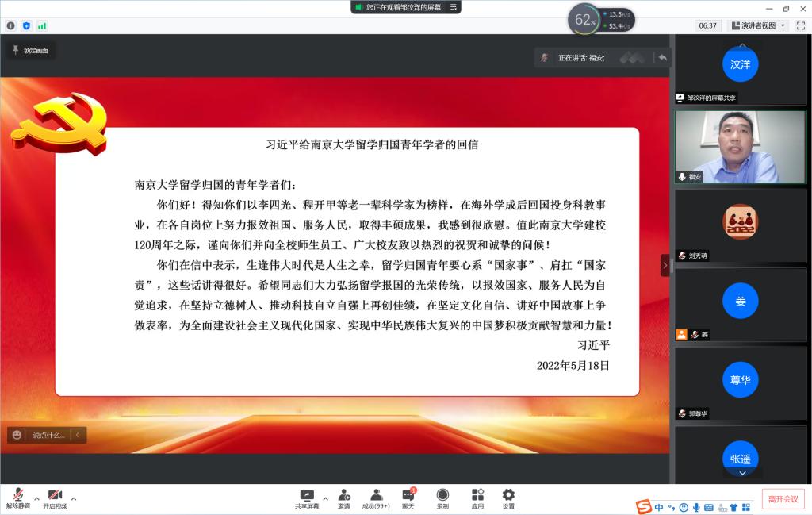Click the 共享屏幕 share screen icon

click(307, 498)
